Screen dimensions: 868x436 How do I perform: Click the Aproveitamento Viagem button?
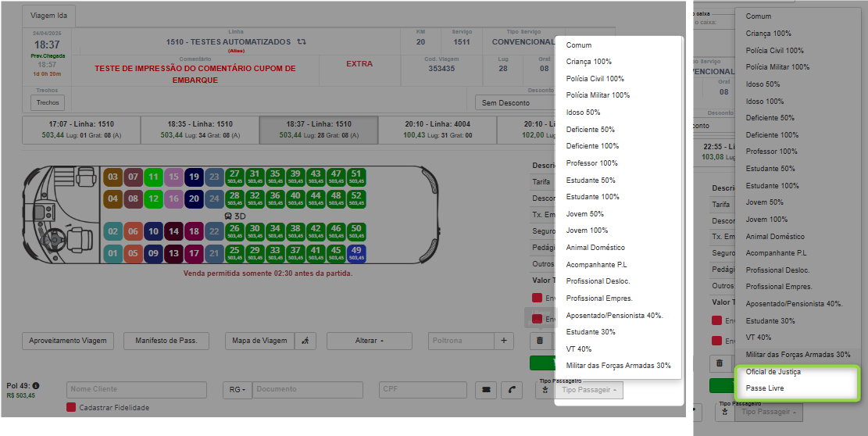[x=67, y=341]
